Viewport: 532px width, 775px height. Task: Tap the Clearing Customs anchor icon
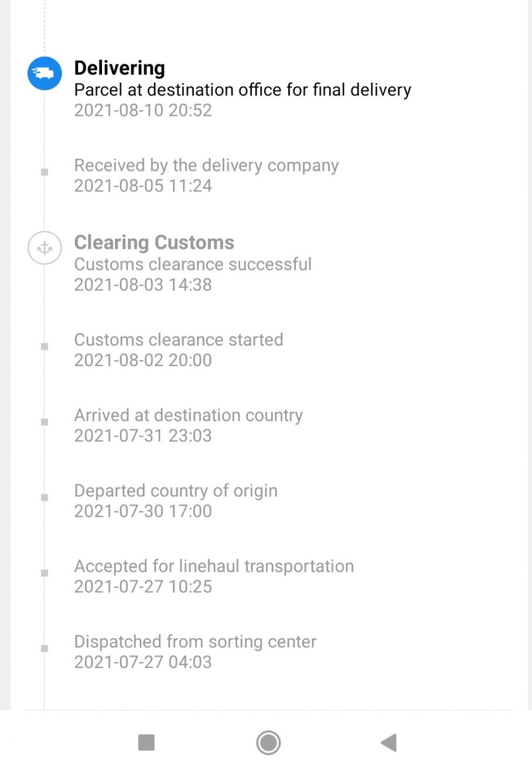[x=45, y=248]
